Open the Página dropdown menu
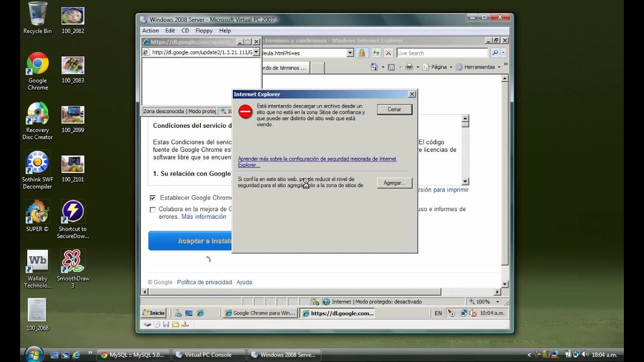Viewport: 644px width, 362px height. (437, 67)
